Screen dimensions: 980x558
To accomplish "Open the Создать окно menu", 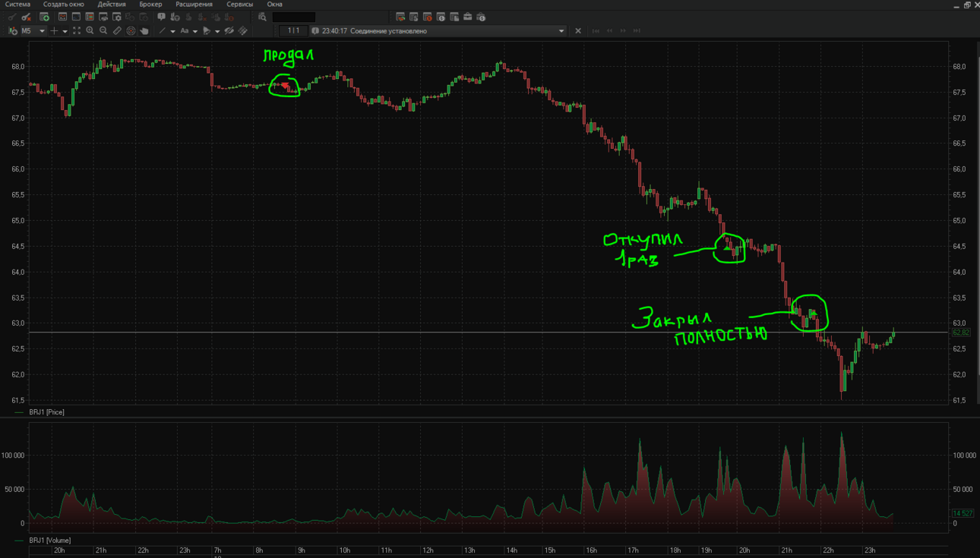I will click(64, 5).
